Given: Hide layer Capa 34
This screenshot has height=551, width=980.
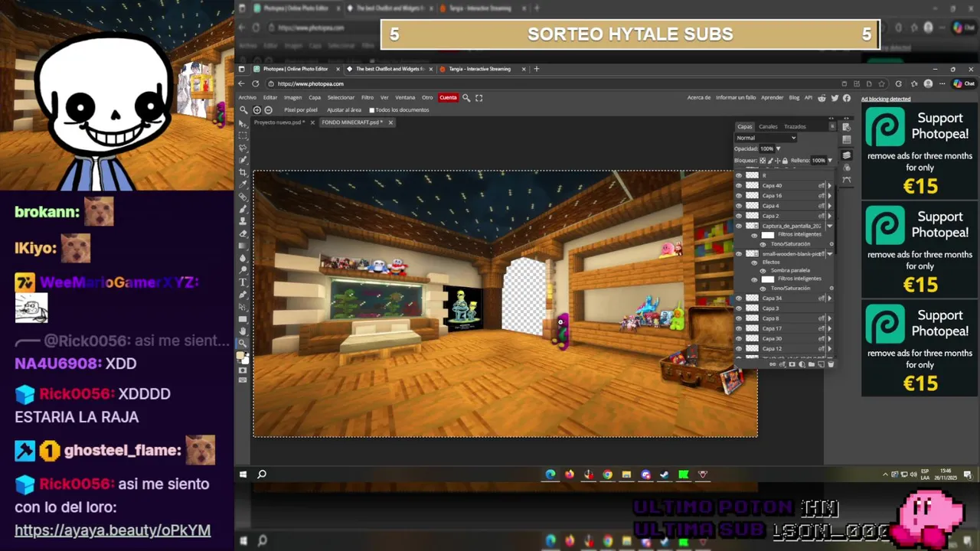Looking at the screenshot, I should coord(739,298).
